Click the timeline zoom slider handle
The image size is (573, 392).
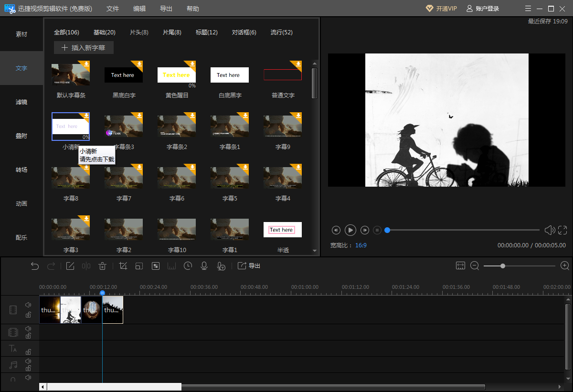point(503,266)
